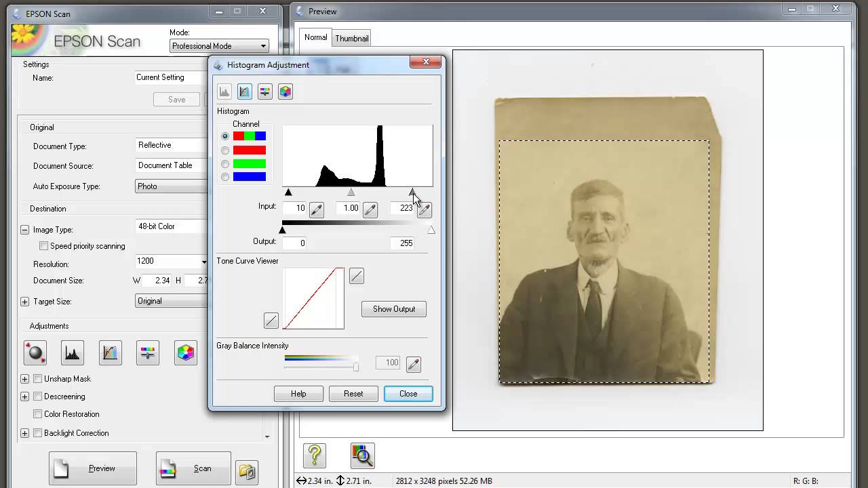Image resolution: width=868 pixels, height=488 pixels.
Task: Expand the Unsharp Mask options
Action: [x=24, y=379]
